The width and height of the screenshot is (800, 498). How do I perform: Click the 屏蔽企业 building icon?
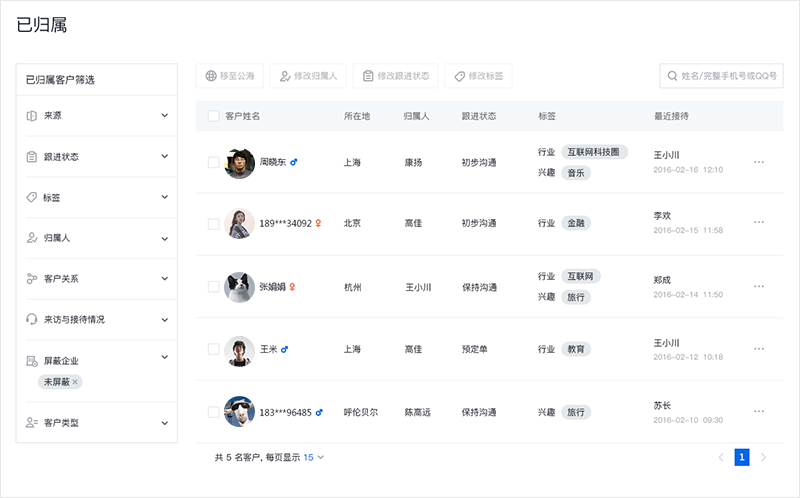[x=32, y=361]
